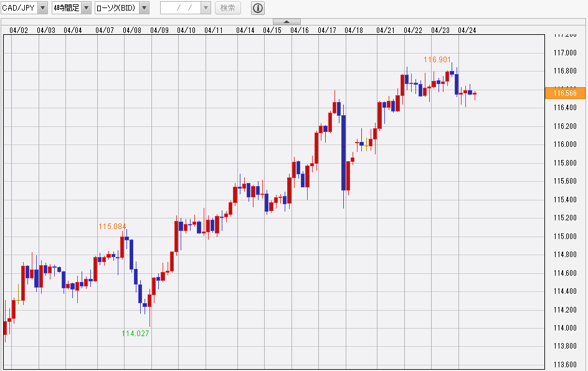The image size is (588, 371).
Task: Click the information (i) icon
Action: click(258, 8)
